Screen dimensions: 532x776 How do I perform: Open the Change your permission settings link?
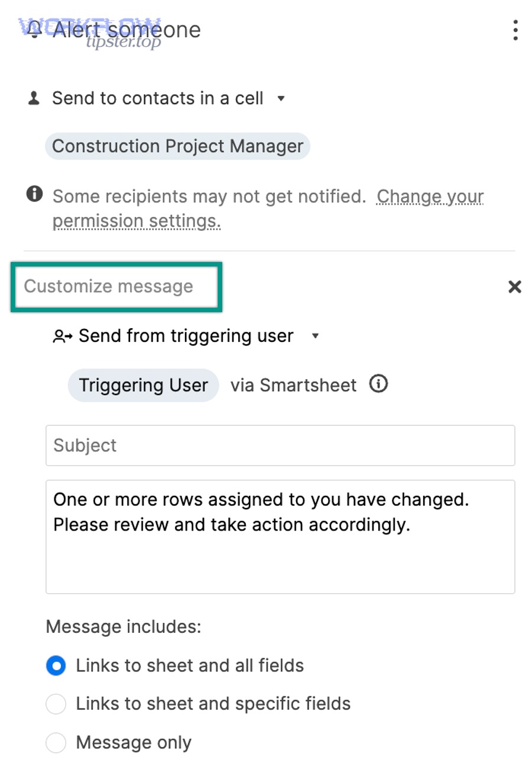[x=430, y=196]
